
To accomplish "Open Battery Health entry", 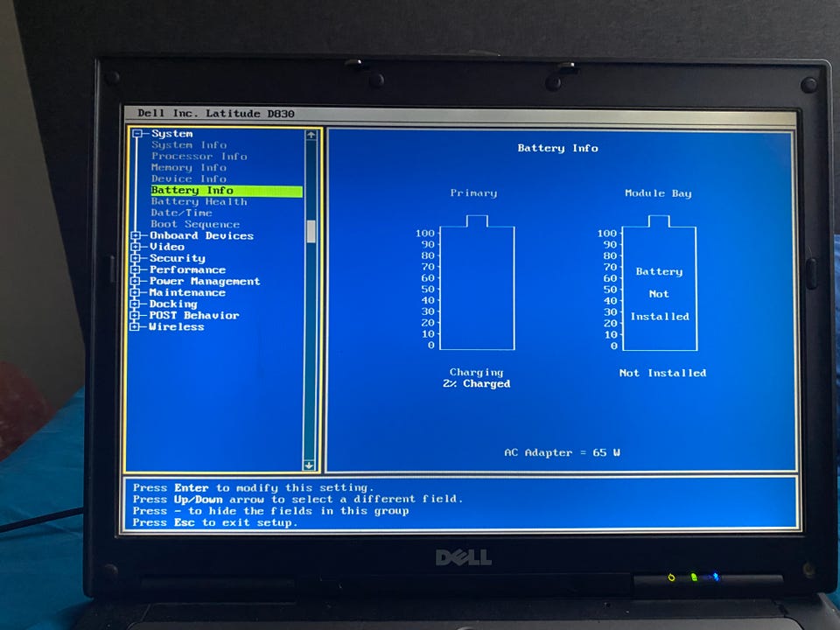I will coord(199,201).
